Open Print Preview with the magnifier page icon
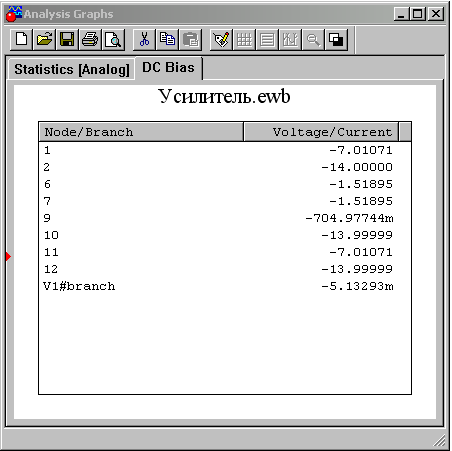452x451 pixels. 113,40
